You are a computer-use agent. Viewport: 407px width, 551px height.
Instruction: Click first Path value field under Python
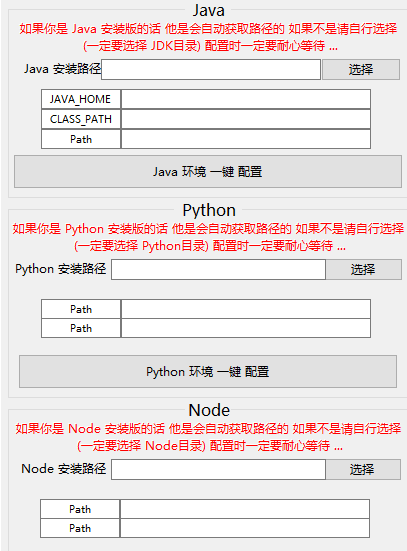pos(246,309)
